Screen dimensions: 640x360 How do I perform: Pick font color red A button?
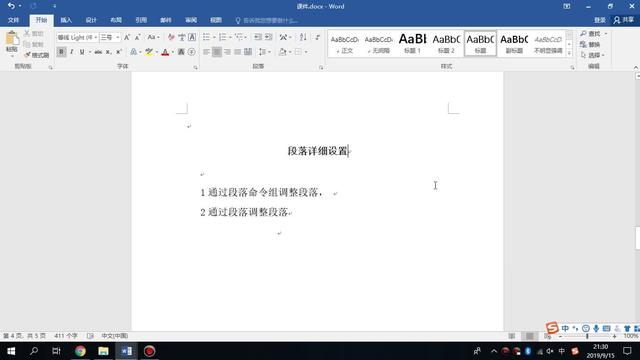165,52
